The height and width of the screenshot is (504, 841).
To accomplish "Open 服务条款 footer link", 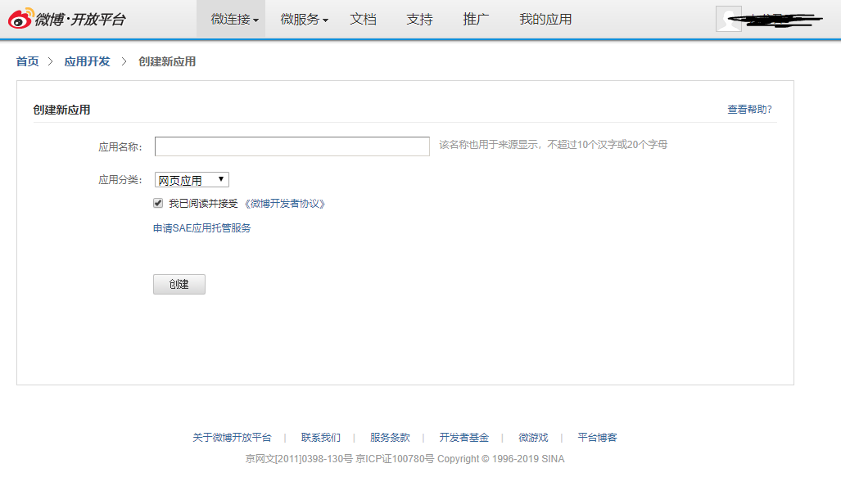I will 390,438.
